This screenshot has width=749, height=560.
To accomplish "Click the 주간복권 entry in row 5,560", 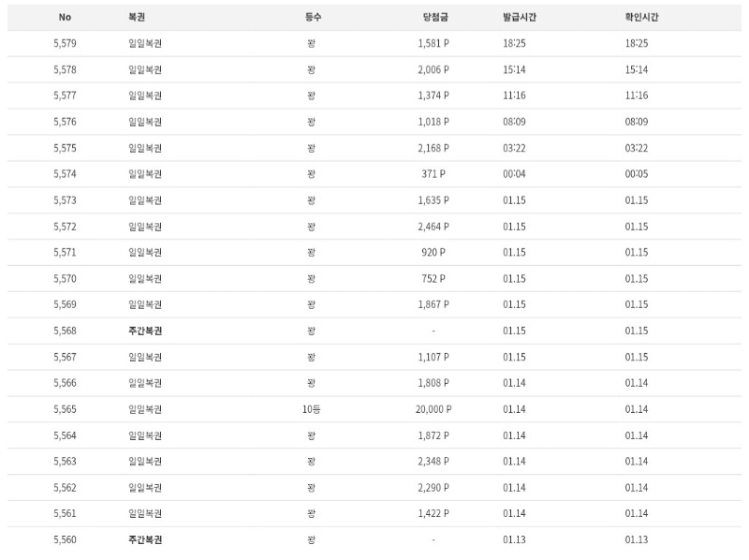I will pos(145,539).
